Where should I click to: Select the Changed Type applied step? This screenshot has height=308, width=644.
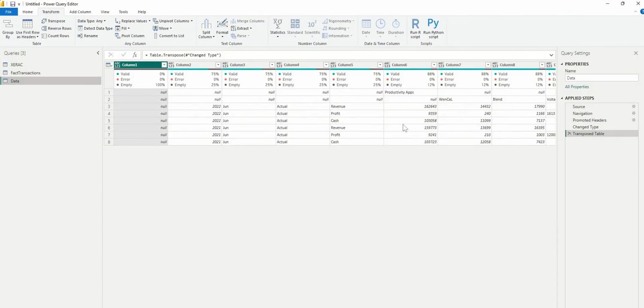point(585,127)
